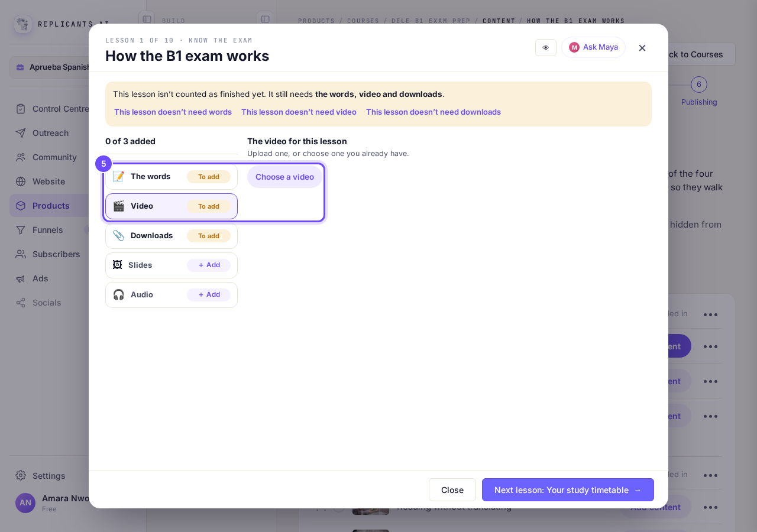Click the picture icon beside Slides
This screenshot has width=757, height=532.
point(117,265)
